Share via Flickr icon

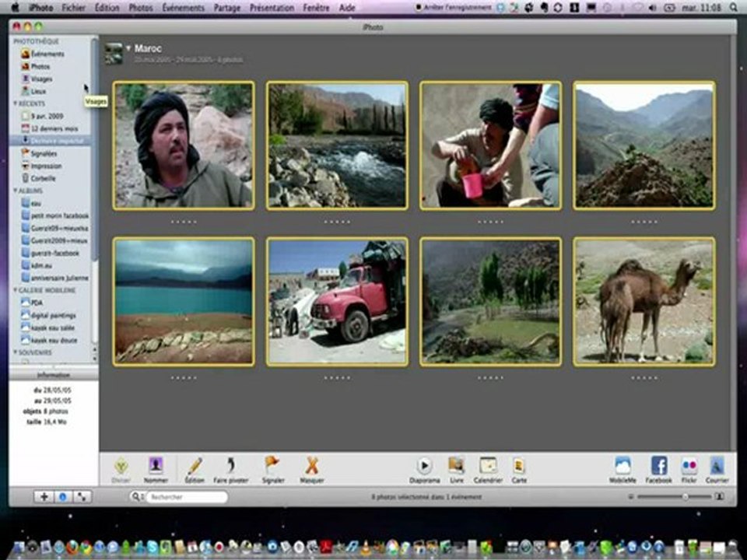coord(689,470)
